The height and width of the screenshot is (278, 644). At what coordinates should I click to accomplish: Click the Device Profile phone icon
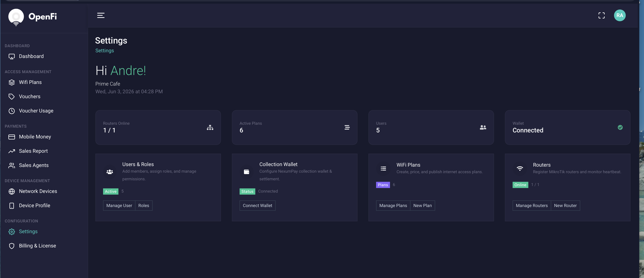pyautogui.click(x=12, y=206)
